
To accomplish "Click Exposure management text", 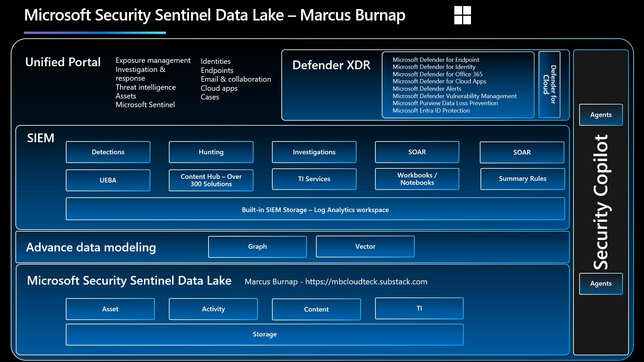I will click(153, 61).
